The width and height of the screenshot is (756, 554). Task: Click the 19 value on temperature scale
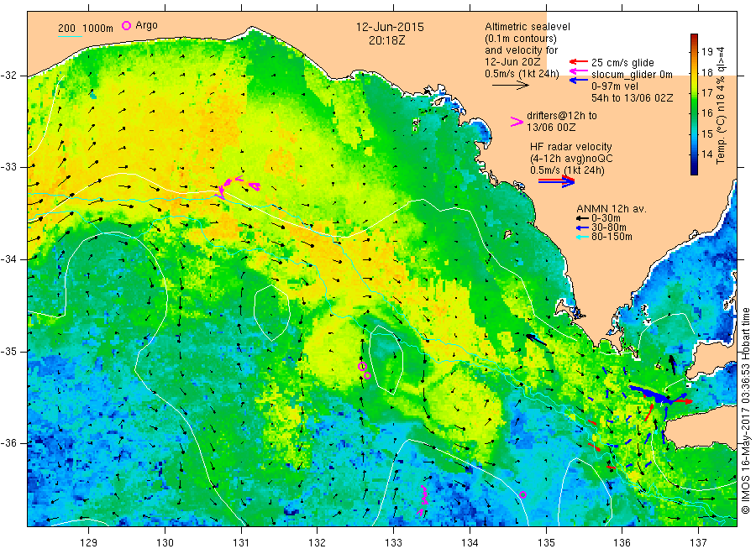(706, 51)
